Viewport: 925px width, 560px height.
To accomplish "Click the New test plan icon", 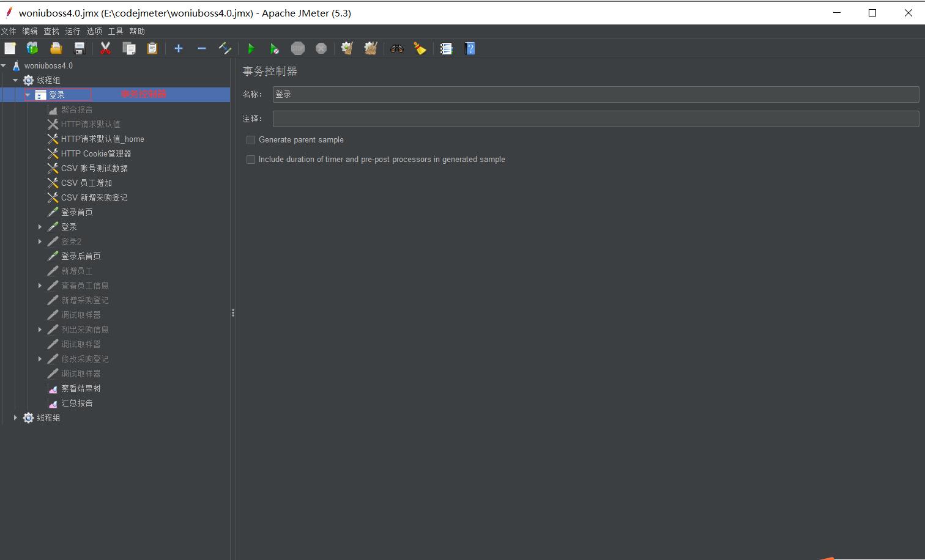I will pos(10,48).
